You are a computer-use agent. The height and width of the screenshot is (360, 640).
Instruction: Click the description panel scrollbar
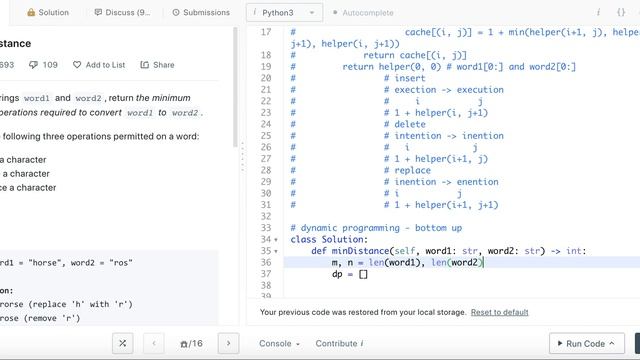click(235, 87)
